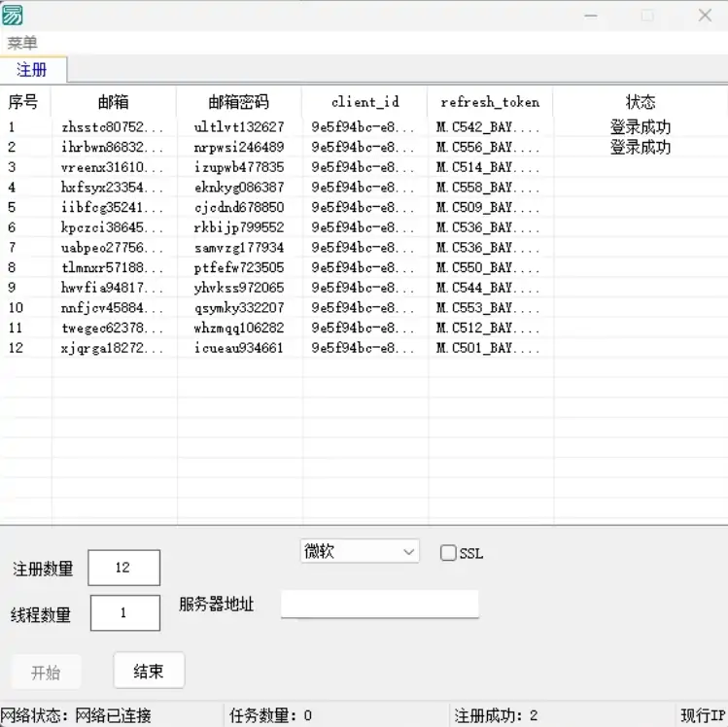Switch to the 注册 tab
Viewport: 728px width, 727px height.
point(32,70)
